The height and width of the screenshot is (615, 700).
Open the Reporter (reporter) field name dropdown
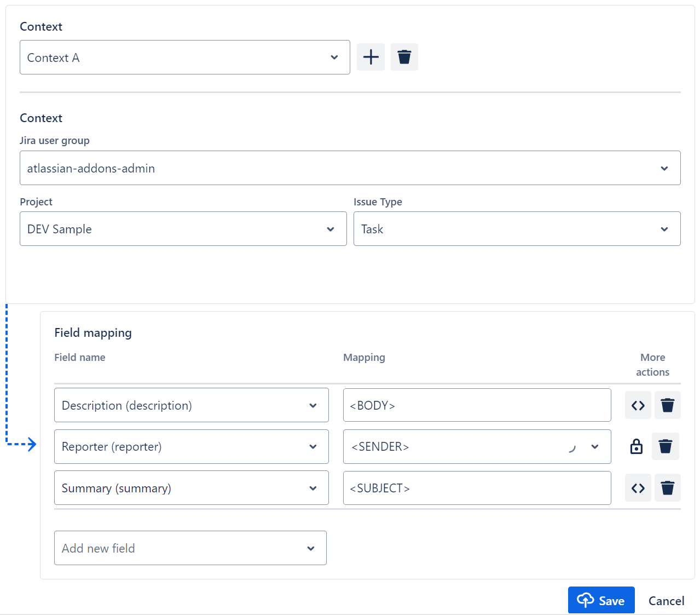pyautogui.click(x=191, y=447)
